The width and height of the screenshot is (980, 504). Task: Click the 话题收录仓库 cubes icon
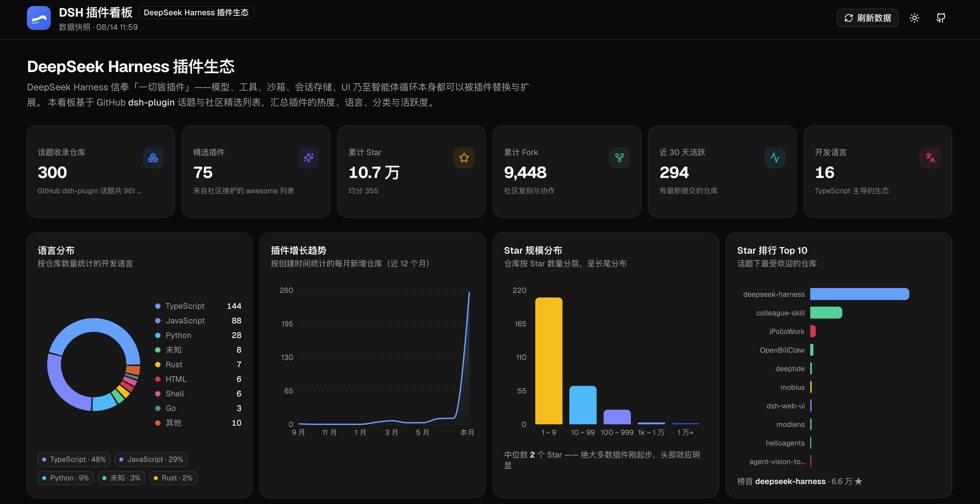[x=153, y=158]
